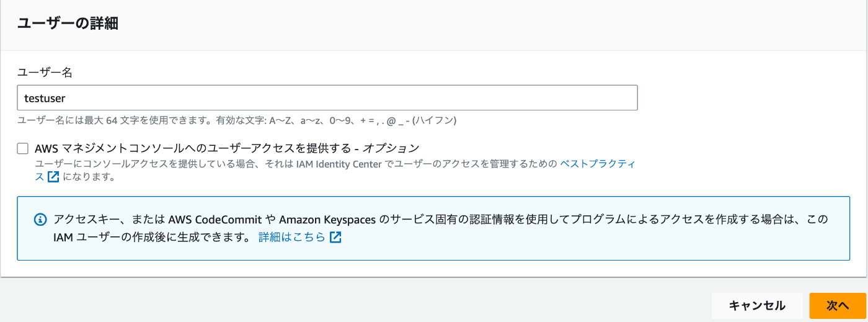
Task: Click the italic オプション text
Action: click(391, 148)
